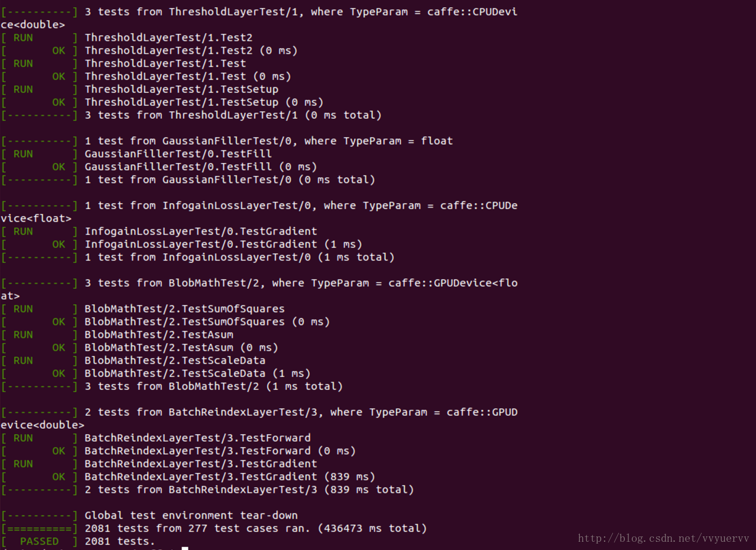
Task: Click the ThresholdLayerTest/1.TestSetup RUN line
Action: coord(181,89)
